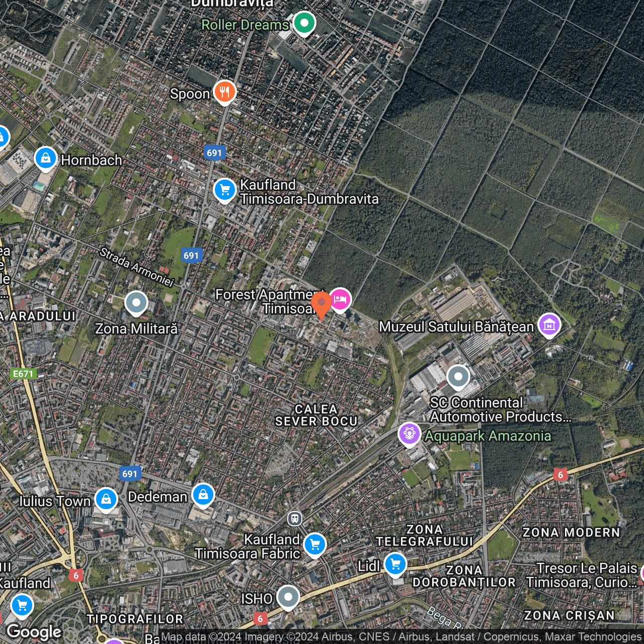The width and height of the screenshot is (644, 644).
Task: Select the Aquapark Amazonia purple pin
Action: click(x=409, y=434)
